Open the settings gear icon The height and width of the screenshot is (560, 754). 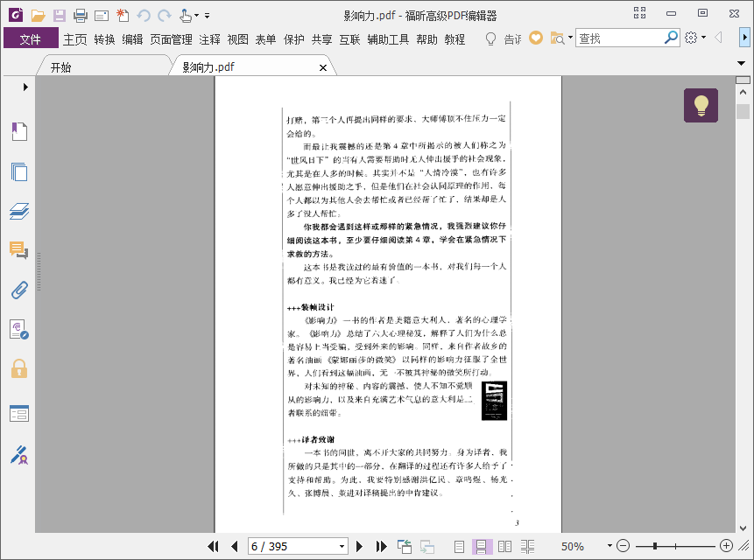pos(691,38)
